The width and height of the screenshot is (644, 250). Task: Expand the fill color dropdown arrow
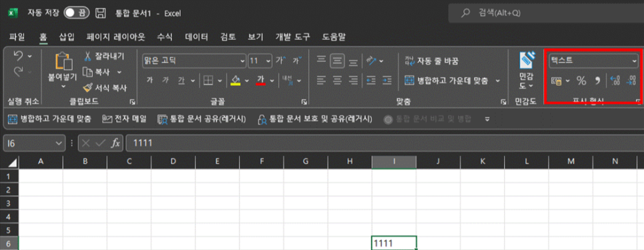click(247, 81)
